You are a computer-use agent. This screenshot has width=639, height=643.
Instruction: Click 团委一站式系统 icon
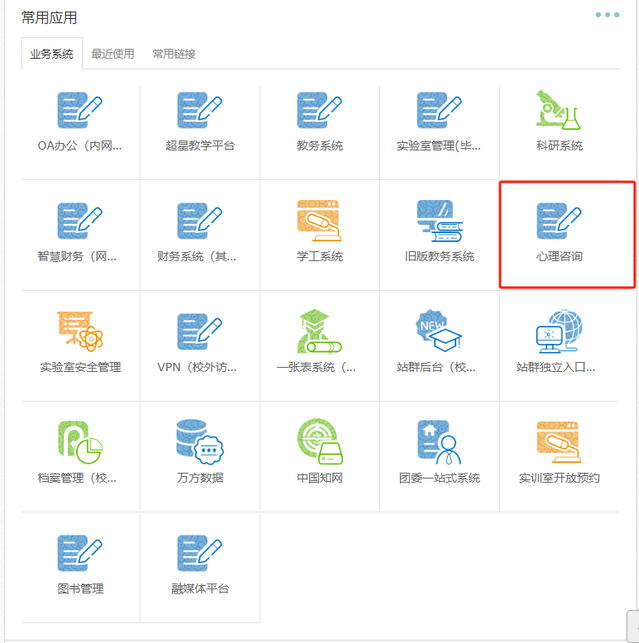coord(439,442)
